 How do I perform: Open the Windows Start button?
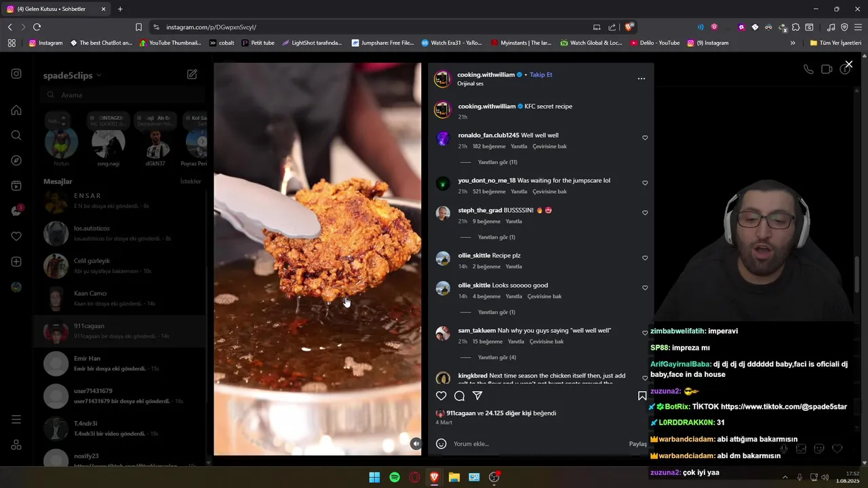click(x=374, y=477)
